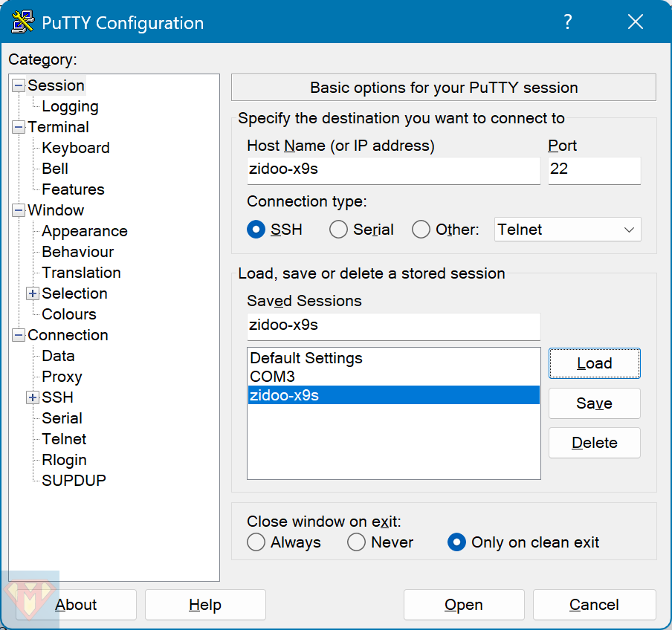Screen dimensions: 672x630
Task: Click the Delete button
Action: [595, 443]
